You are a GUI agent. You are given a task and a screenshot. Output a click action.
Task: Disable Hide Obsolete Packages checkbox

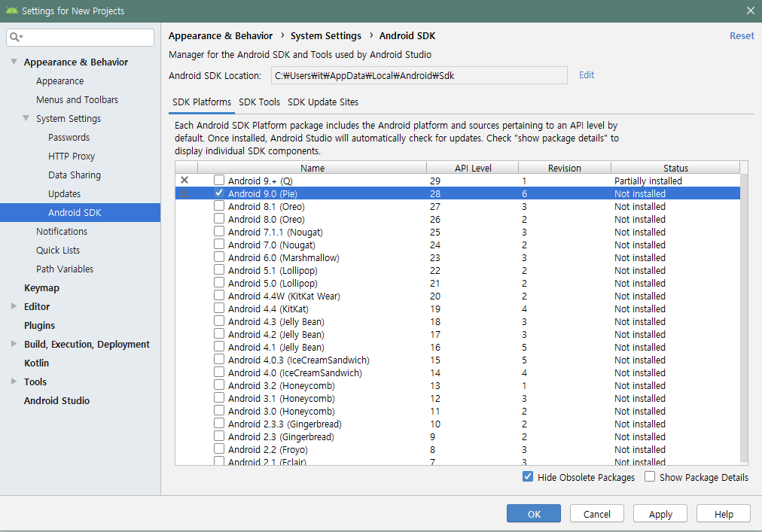(528, 476)
